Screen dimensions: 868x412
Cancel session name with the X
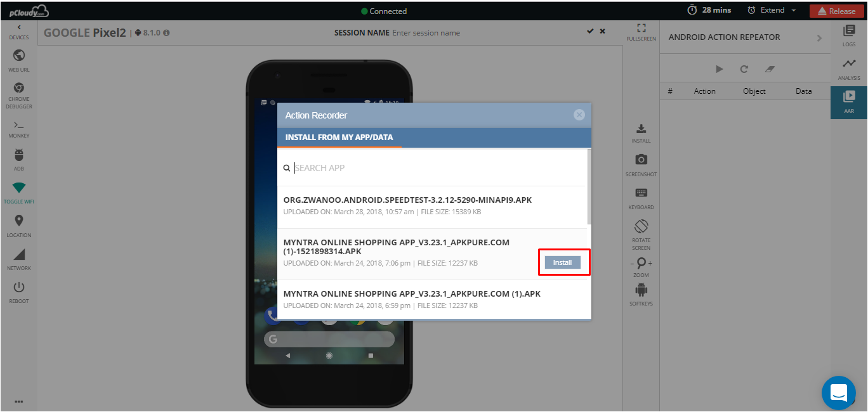(x=602, y=31)
